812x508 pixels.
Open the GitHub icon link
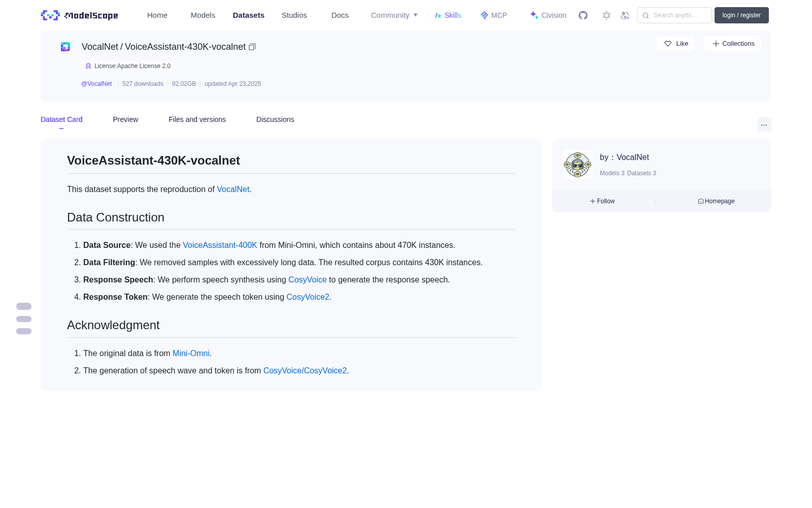coord(583,15)
